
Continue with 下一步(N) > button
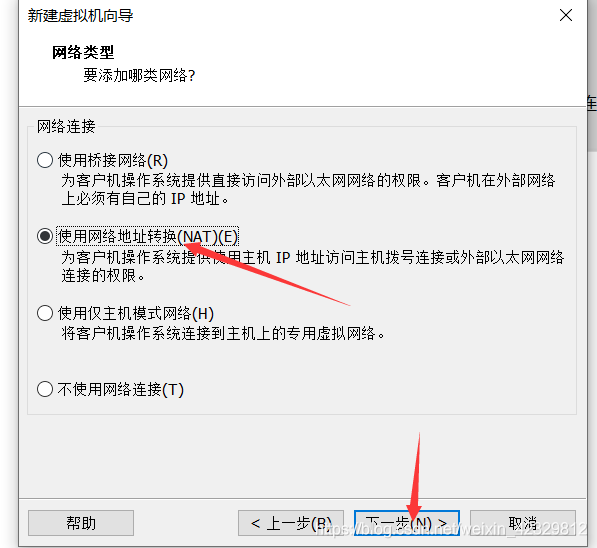coord(407,523)
